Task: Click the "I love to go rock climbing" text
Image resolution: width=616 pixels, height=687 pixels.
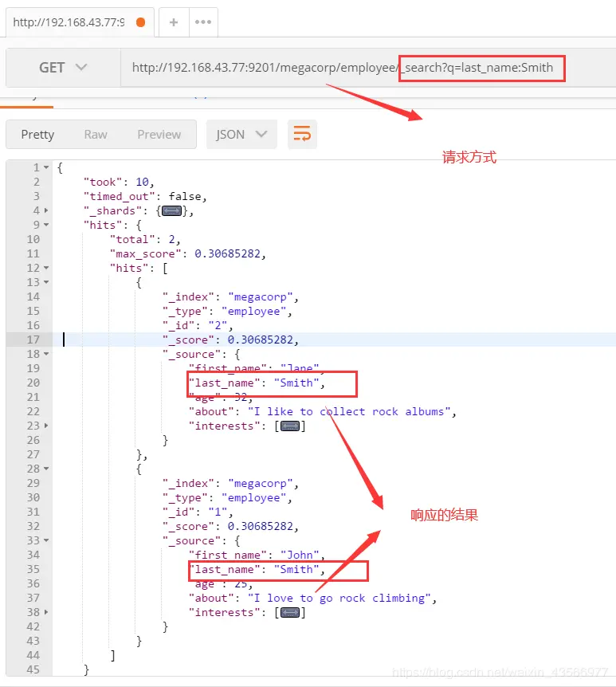Action: pyautogui.click(x=339, y=598)
